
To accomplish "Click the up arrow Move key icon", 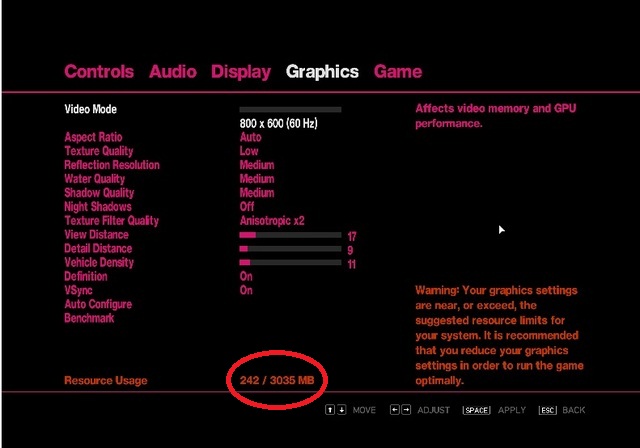I will 330,410.
